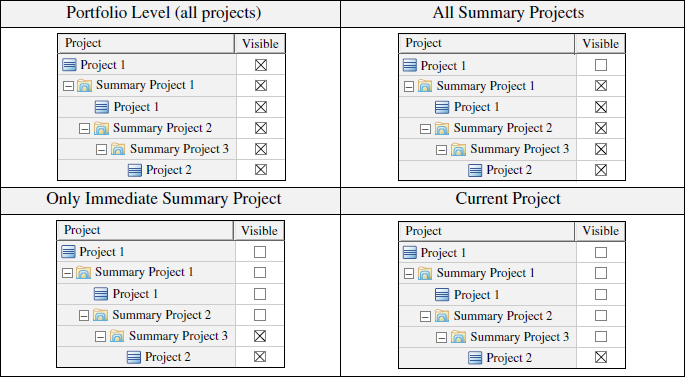Viewport: 689px width, 379px height.
Task: Check Visible for top Project 1 in All Summary Projects
Action: coord(601,65)
